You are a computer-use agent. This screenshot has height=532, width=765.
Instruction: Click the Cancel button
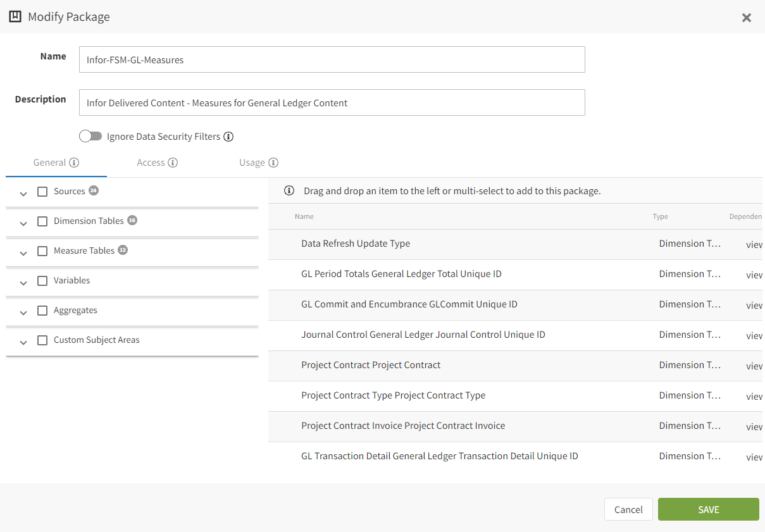pos(628,509)
